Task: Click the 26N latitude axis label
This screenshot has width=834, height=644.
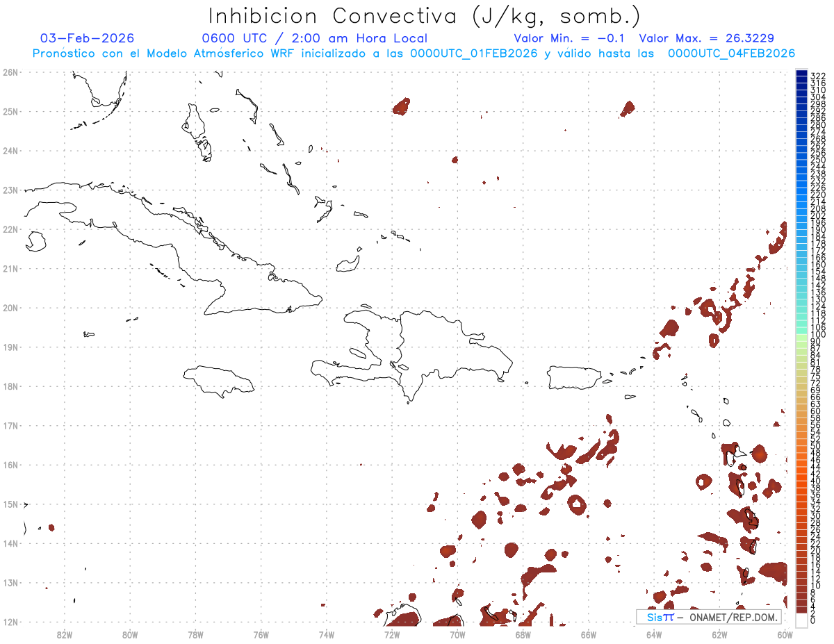Action: 11,72
